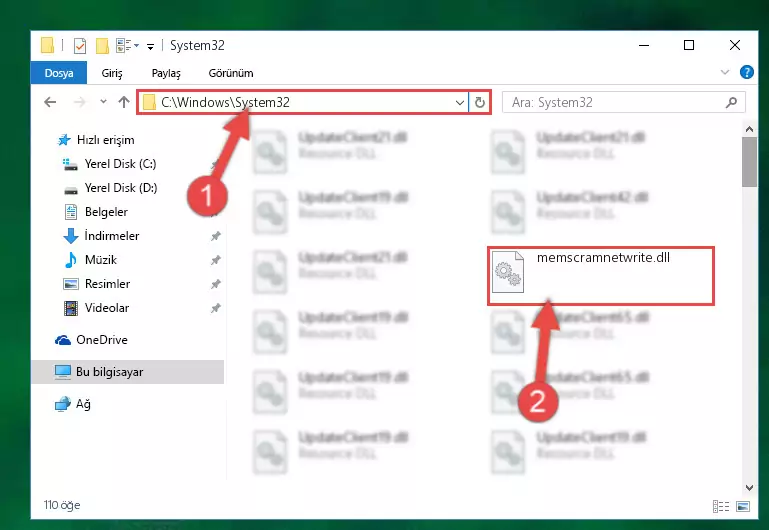Switch to the Görünüm tab
Screen dimensions: 769x530
[231, 73]
